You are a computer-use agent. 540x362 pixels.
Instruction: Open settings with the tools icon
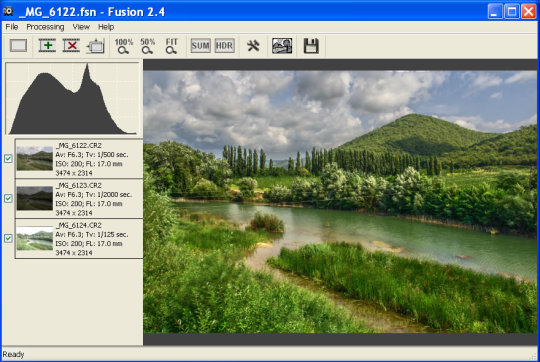pos(253,45)
